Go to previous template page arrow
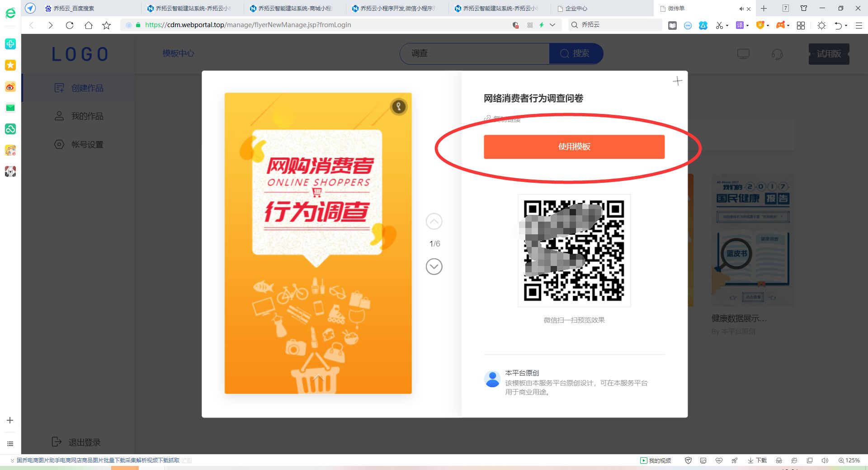The image size is (868, 470). point(434,221)
